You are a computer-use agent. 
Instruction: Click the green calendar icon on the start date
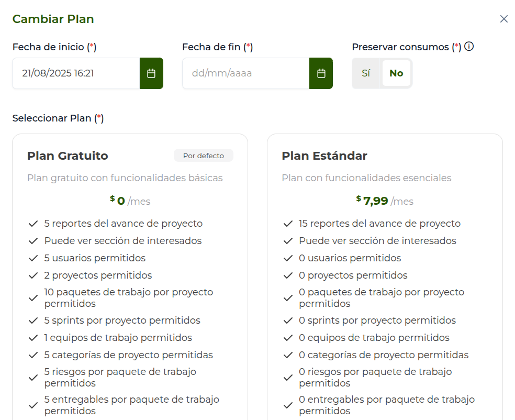[x=151, y=73]
